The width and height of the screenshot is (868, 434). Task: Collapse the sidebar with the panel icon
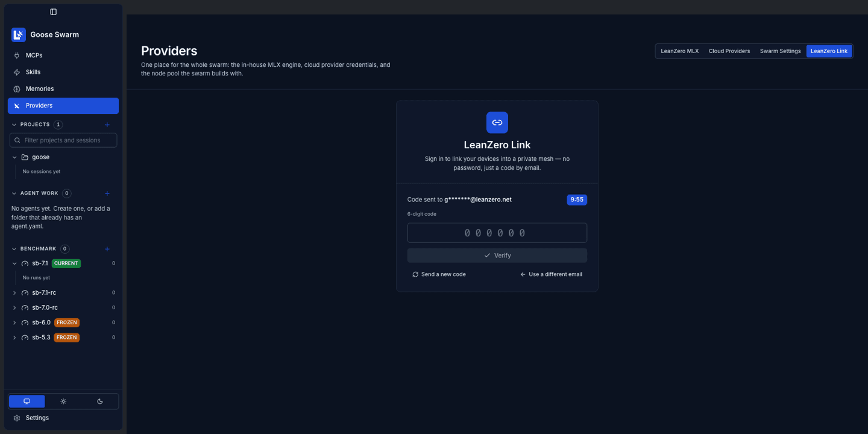pos(53,12)
